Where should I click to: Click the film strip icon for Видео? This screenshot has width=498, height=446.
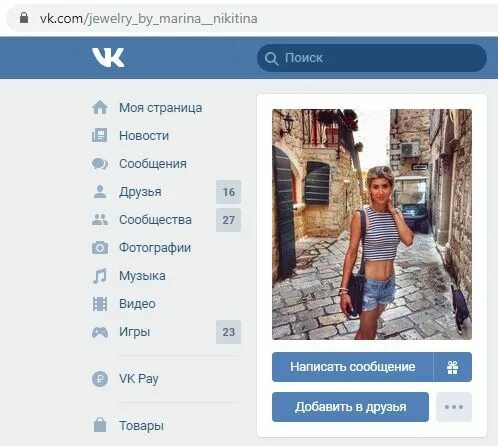[100, 304]
